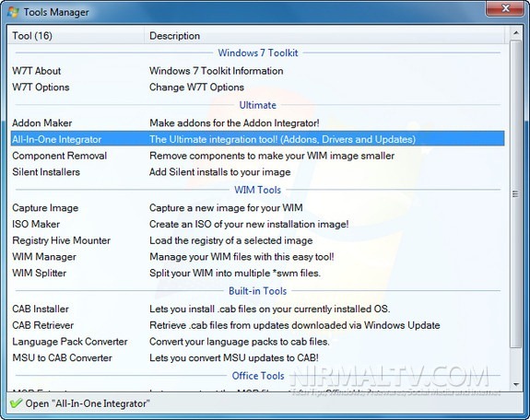Click "Manage your WIM files with this easy tool!"
This screenshot has height=420, width=530.
[241, 257]
